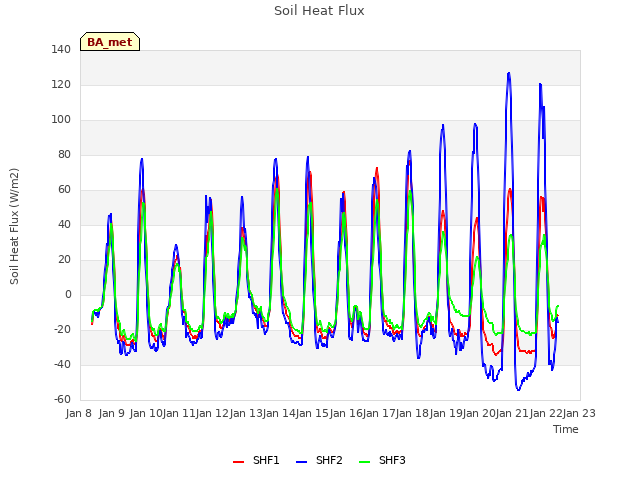Click the Jan 16 tick label
Screen dimensions: 640x480
(346, 413)
